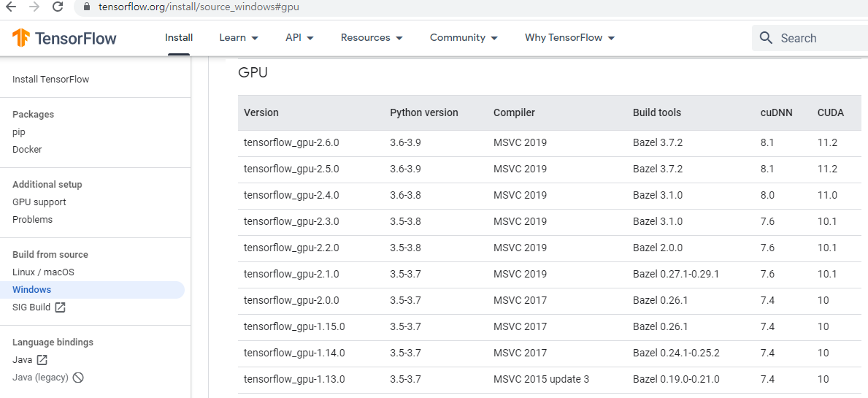Click the Additional setup sidebar heading
Screen dimensions: 868x398
[47, 184]
